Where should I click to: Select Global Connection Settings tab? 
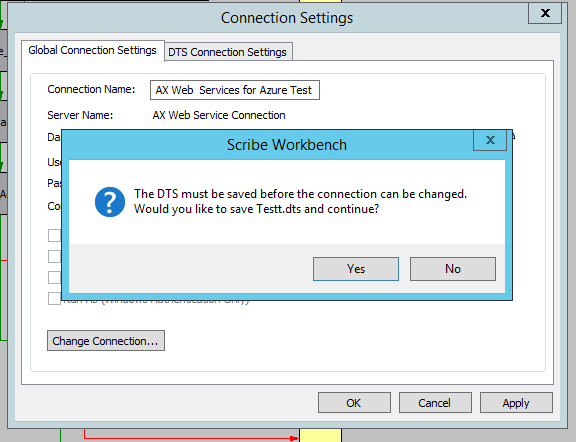point(93,50)
